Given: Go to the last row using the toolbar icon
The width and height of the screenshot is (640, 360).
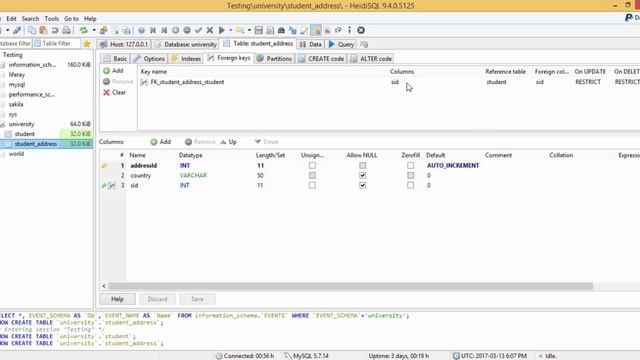Looking at the screenshot, I should [x=164, y=30].
